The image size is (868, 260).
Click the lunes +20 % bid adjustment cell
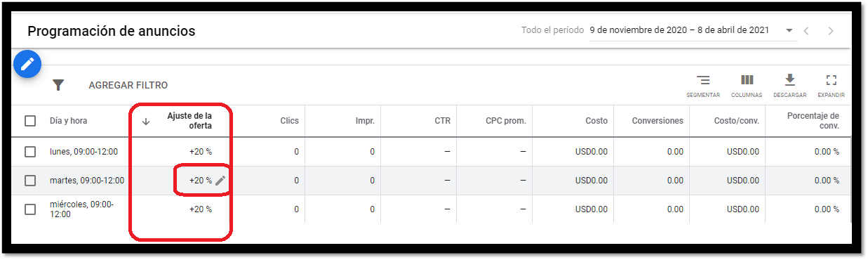tap(201, 152)
